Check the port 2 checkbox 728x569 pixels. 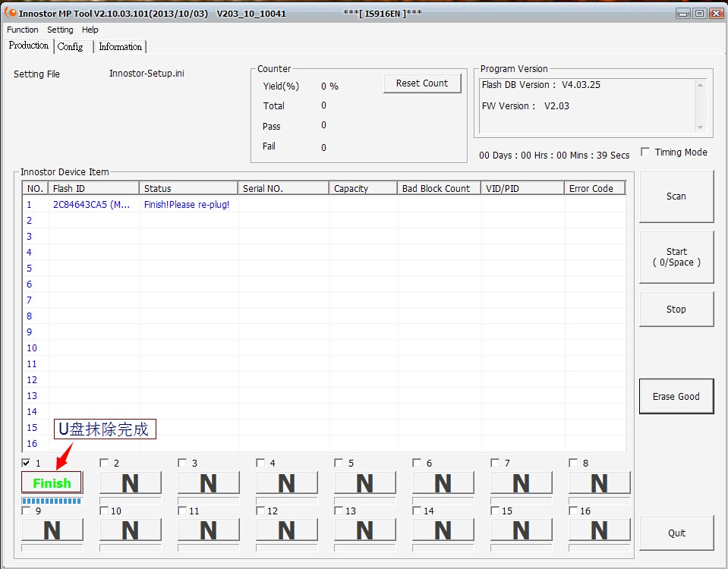coord(104,463)
